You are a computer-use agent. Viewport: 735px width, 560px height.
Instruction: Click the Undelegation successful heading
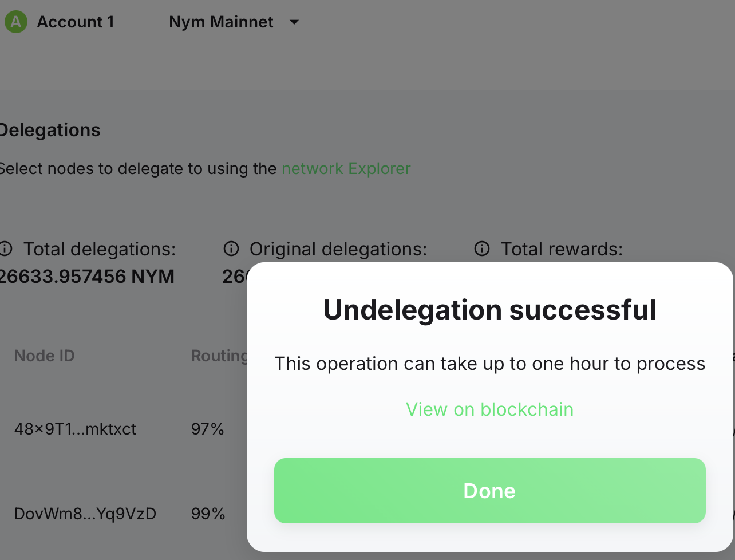(x=489, y=310)
